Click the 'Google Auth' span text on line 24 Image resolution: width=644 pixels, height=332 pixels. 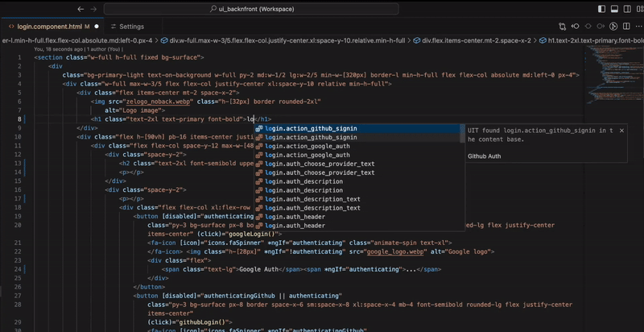pyautogui.click(x=258, y=269)
